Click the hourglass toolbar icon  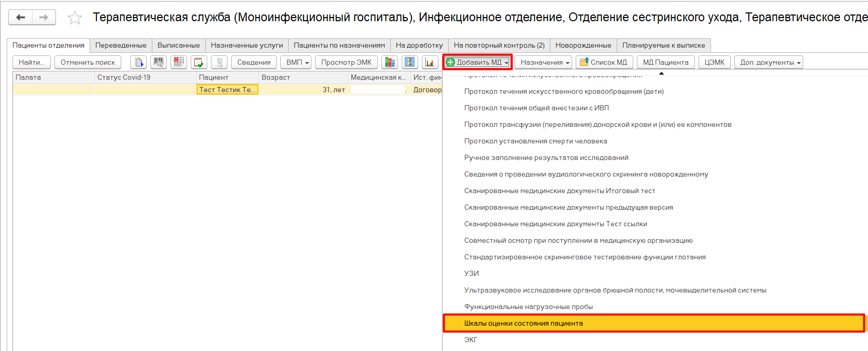(409, 63)
